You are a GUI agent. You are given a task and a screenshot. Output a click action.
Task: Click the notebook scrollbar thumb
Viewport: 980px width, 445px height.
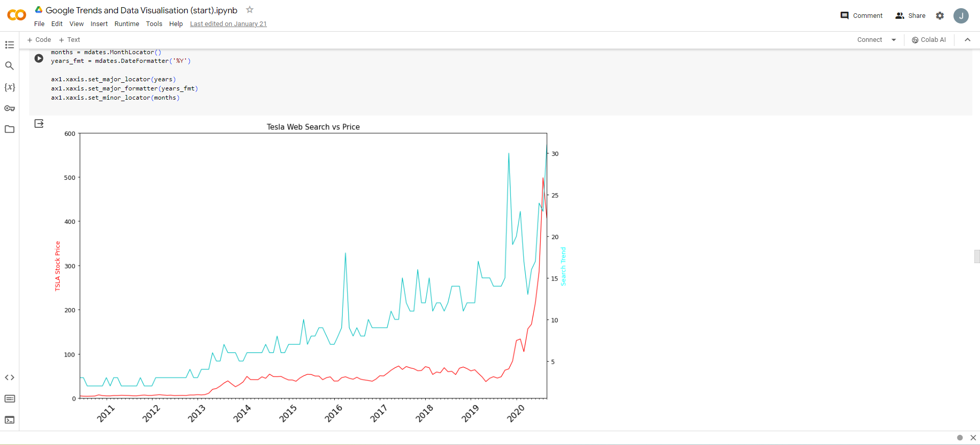976,256
